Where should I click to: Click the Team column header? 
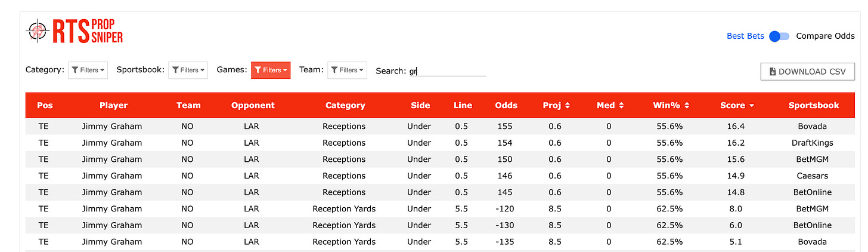click(188, 106)
